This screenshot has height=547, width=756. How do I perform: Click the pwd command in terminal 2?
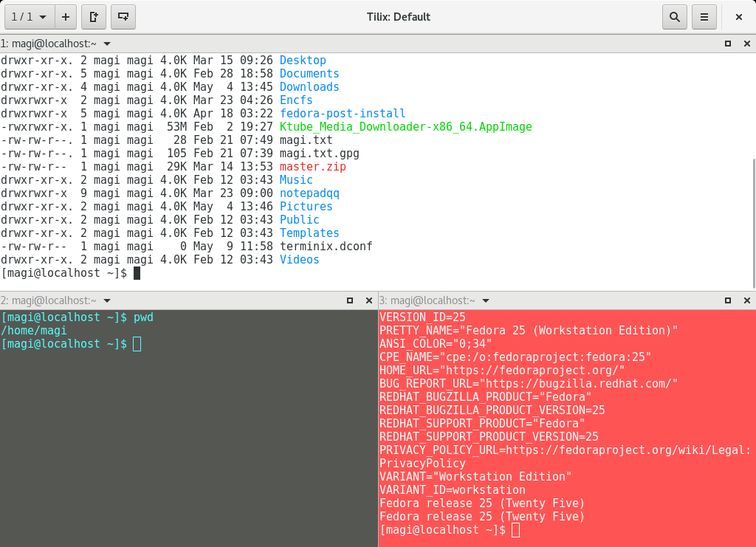click(x=143, y=317)
